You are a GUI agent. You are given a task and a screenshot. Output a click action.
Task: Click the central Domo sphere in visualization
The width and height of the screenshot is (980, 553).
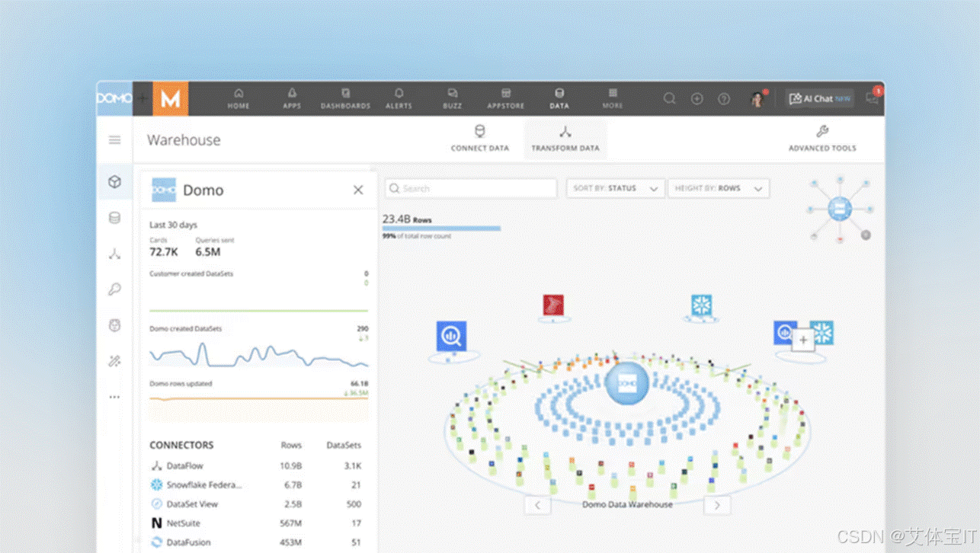pyautogui.click(x=626, y=383)
